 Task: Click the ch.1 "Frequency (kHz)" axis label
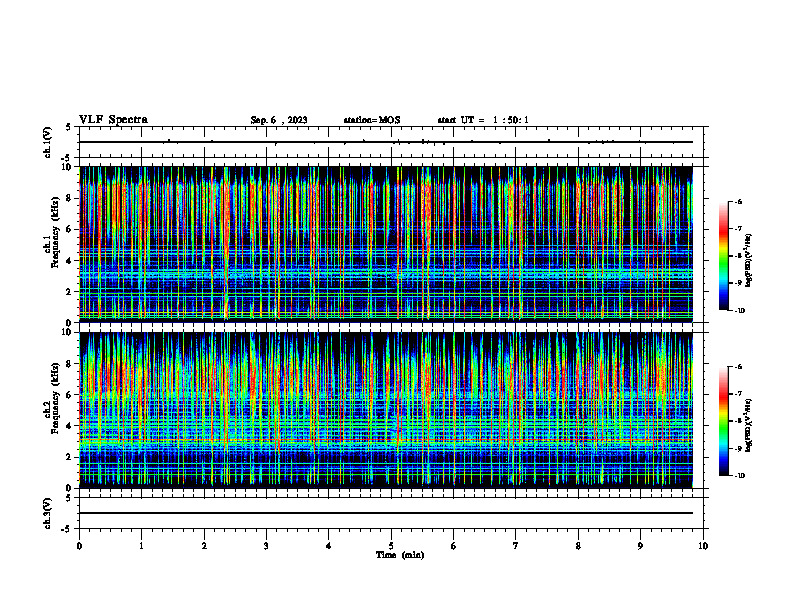[x=56, y=231]
